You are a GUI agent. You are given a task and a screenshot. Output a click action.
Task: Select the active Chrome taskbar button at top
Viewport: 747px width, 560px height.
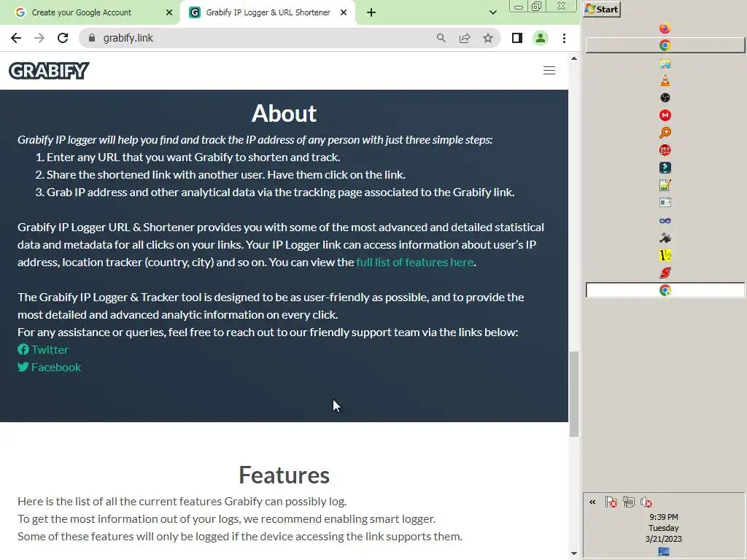coord(665,45)
